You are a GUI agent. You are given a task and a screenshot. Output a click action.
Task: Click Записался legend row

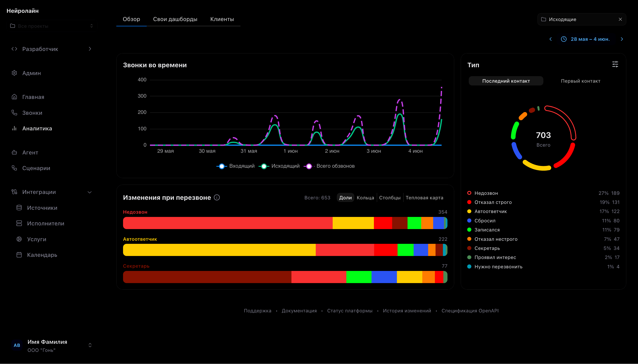coord(543,230)
